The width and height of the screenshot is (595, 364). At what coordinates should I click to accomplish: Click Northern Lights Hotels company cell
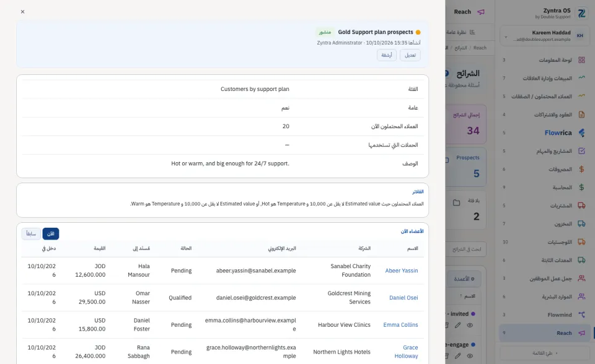pyautogui.click(x=342, y=352)
